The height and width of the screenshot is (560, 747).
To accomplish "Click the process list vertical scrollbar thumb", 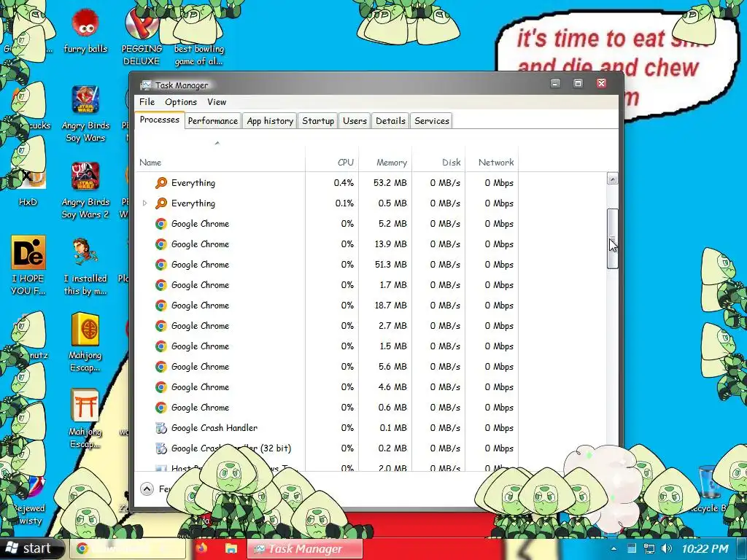I will [x=612, y=239].
